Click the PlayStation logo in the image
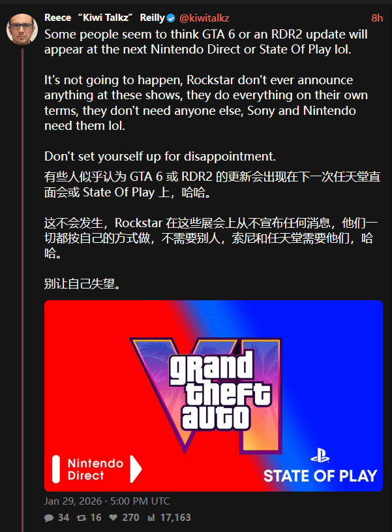Viewport: 392px width, 532px height. coord(320,456)
